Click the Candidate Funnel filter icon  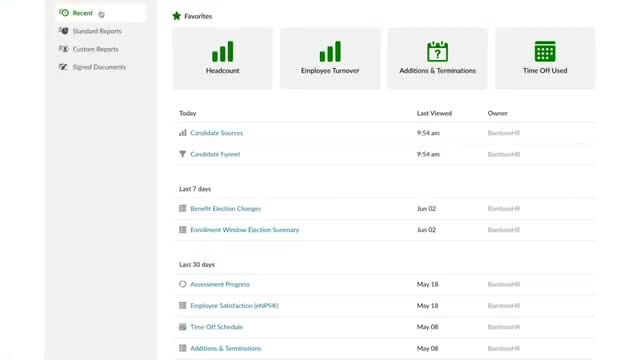182,154
